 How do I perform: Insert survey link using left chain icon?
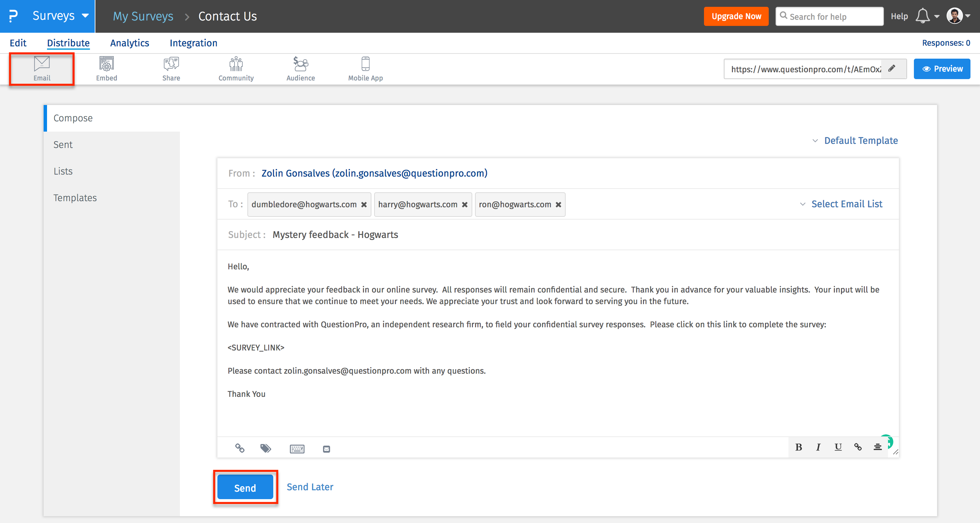[240, 448]
